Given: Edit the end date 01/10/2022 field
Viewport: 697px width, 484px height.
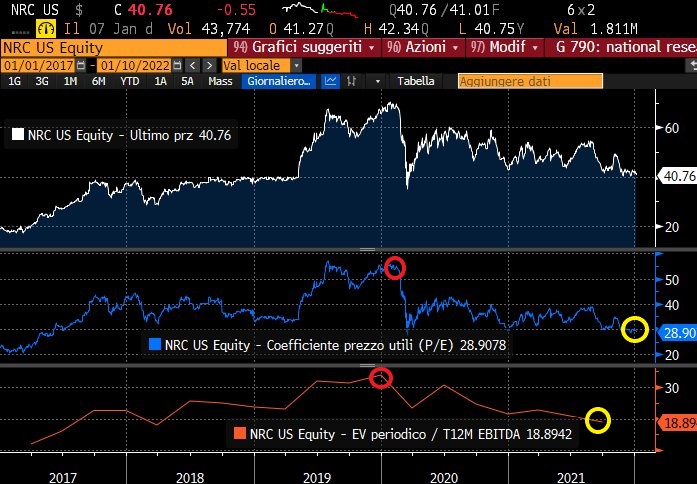Looking at the screenshot, I should [x=134, y=66].
